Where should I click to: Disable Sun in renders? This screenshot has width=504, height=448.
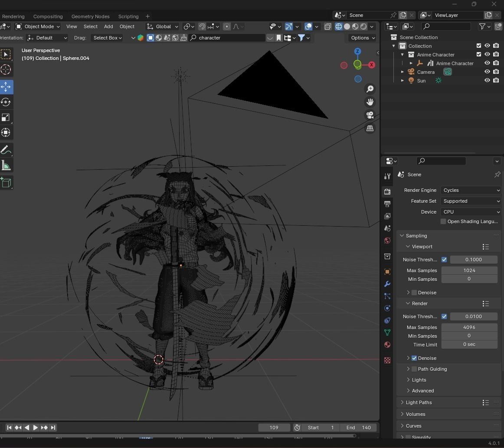pyautogui.click(x=496, y=80)
